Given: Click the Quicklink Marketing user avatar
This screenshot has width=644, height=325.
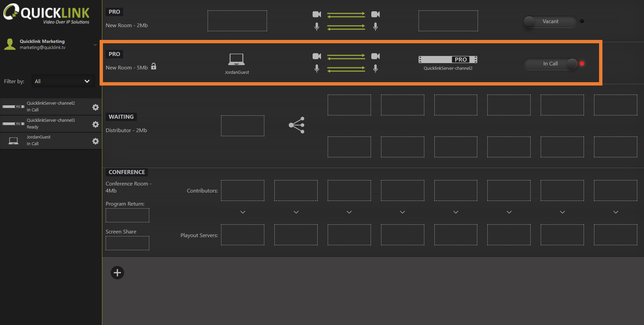Looking at the screenshot, I should [x=10, y=44].
